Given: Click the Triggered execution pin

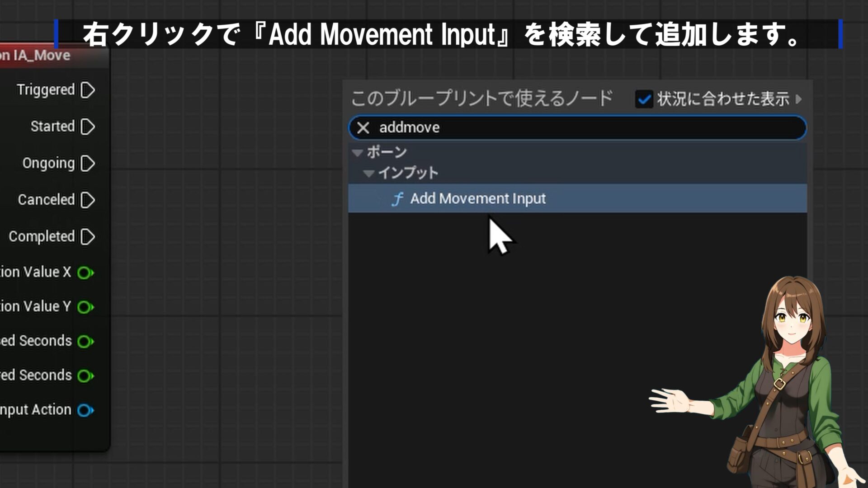Looking at the screenshot, I should tap(88, 90).
